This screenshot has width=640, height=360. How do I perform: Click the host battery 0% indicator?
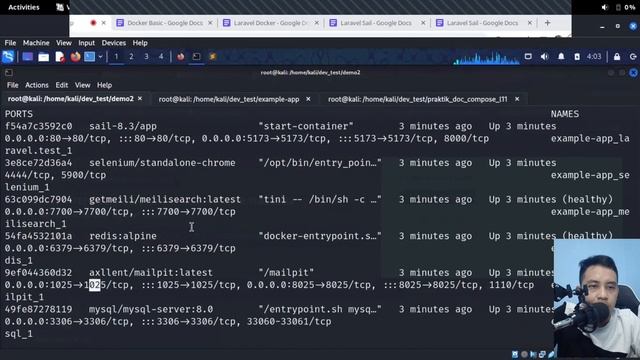pos(625,7)
